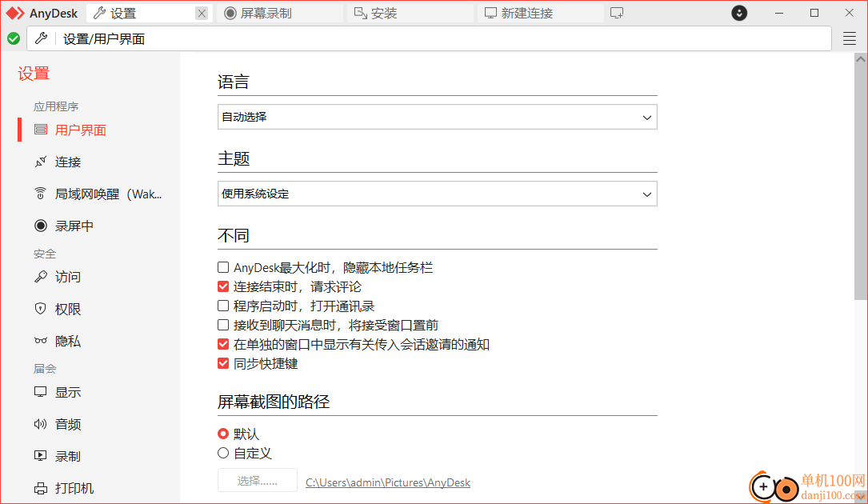The height and width of the screenshot is (504, 868).
Task: Open 用户界面 settings in the sidebar
Action: tap(80, 130)
